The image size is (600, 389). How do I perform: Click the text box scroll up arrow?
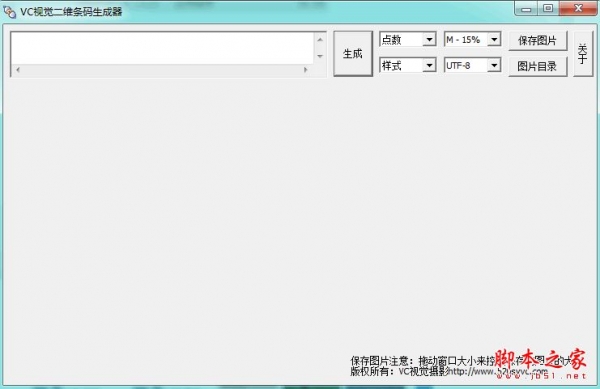tap(320, 40)
